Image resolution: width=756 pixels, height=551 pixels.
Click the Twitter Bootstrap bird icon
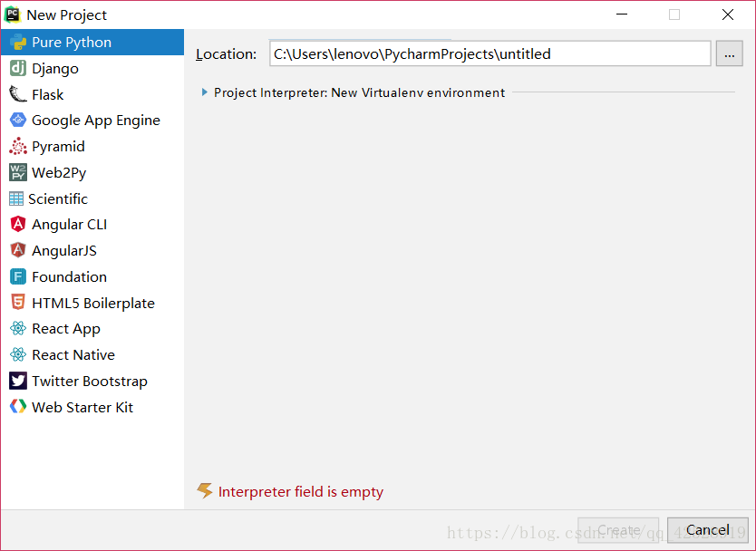(18, 381)
